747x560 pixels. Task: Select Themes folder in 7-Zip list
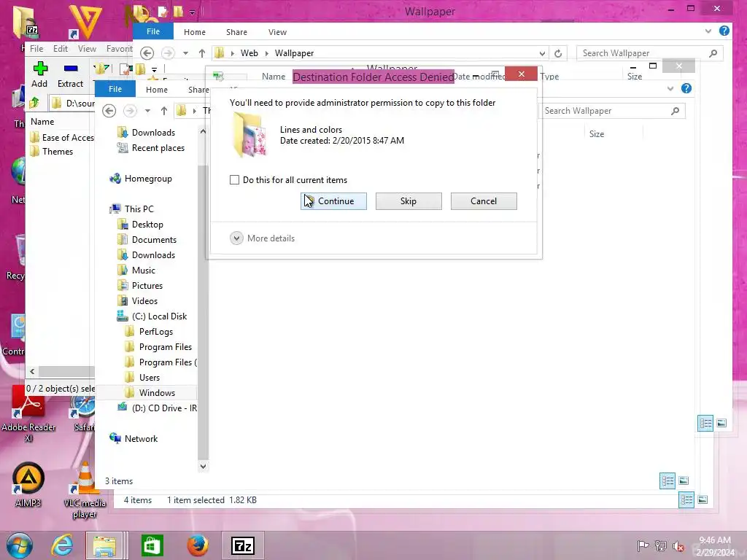pos(52,152)
